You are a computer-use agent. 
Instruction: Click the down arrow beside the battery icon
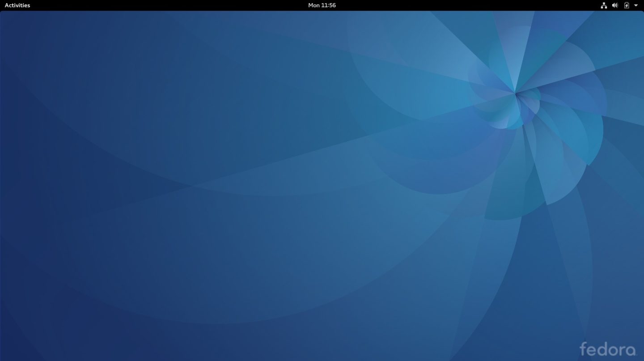(x=636, y=5)
